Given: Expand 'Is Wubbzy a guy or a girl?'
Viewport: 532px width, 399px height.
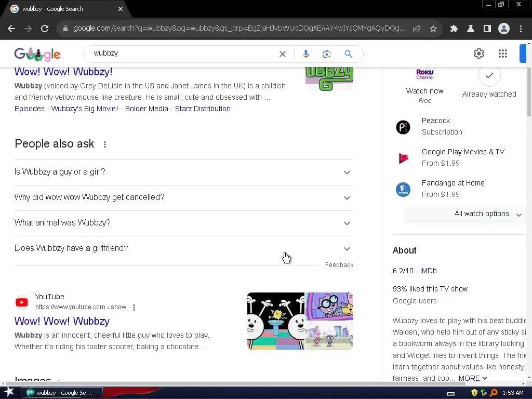Looking at the screenshot, I should tap(183, 172).
